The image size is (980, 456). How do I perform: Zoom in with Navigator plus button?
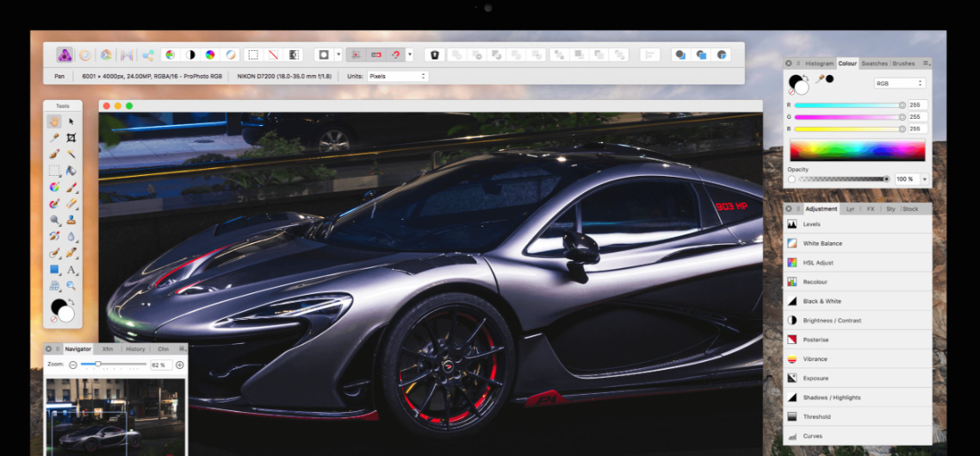pos(180,365)
